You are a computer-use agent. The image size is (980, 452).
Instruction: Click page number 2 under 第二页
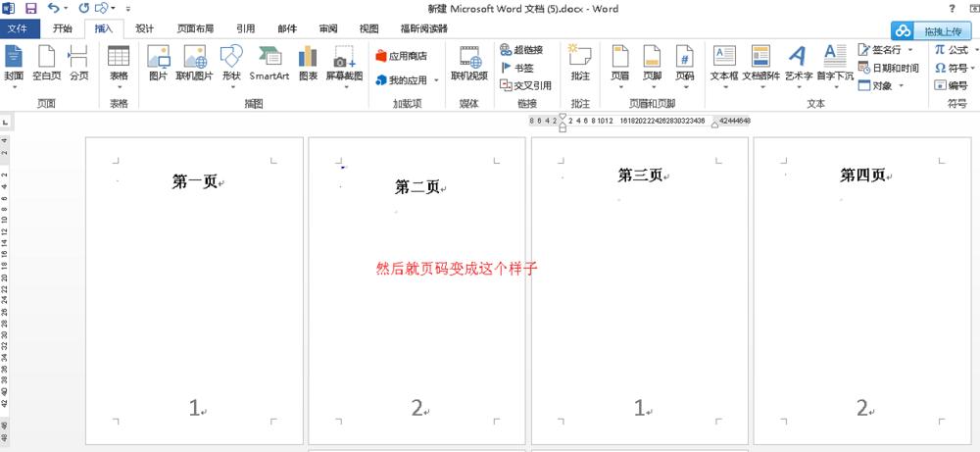416,408
